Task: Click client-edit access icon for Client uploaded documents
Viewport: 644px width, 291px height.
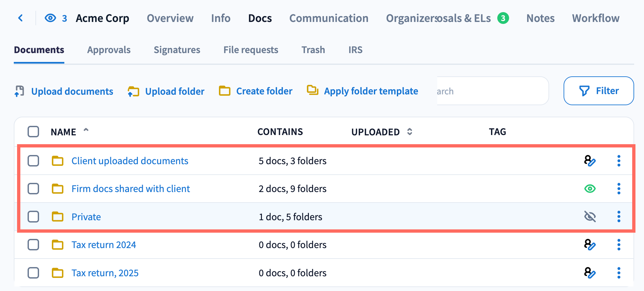Action: 590,161
